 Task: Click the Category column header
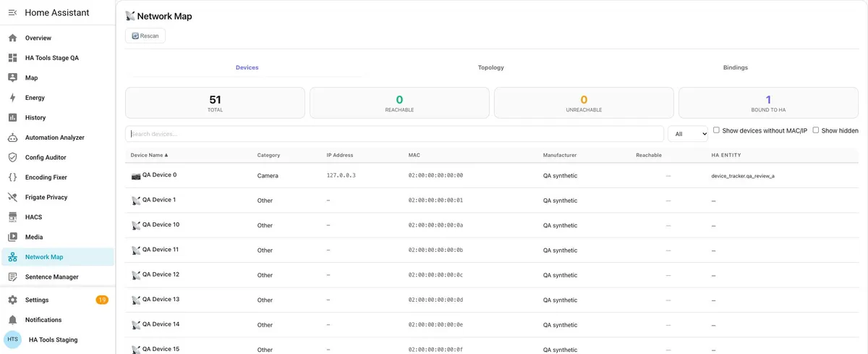pos(268,155)
